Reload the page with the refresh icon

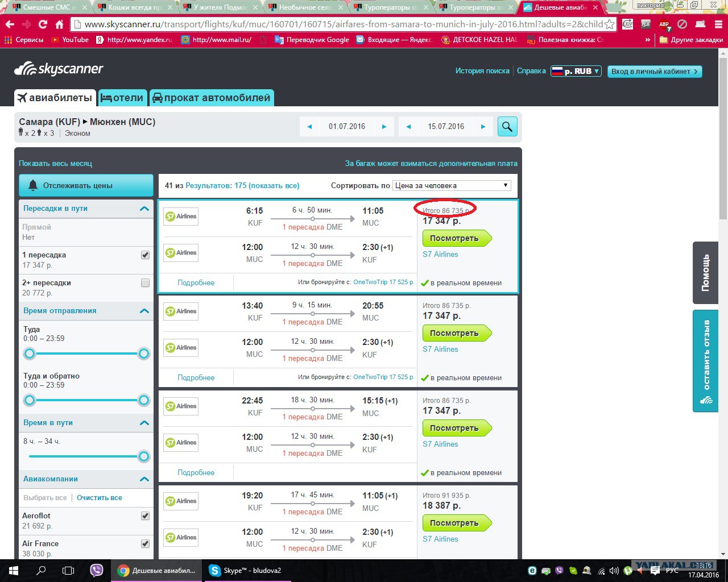pos(43,24)
